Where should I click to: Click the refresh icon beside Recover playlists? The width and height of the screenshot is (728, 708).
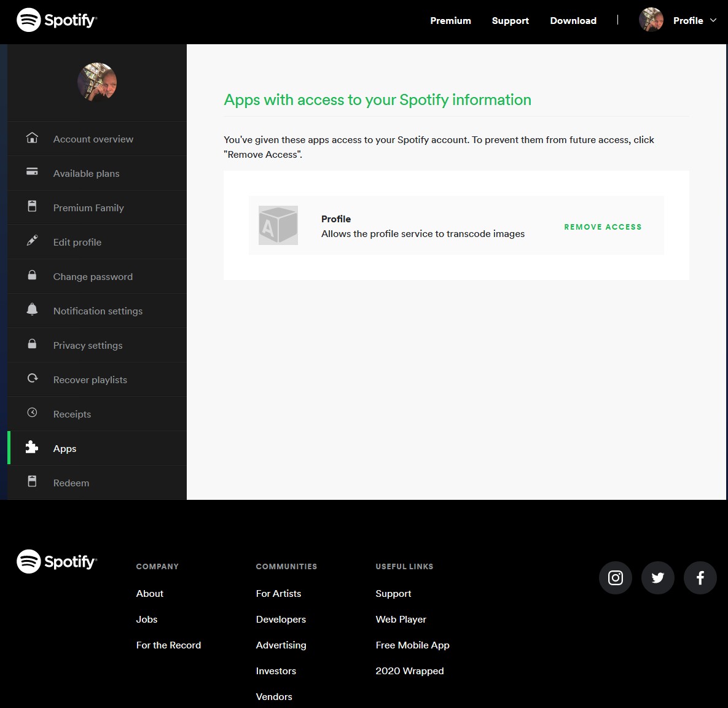click(x=33, y=378)
